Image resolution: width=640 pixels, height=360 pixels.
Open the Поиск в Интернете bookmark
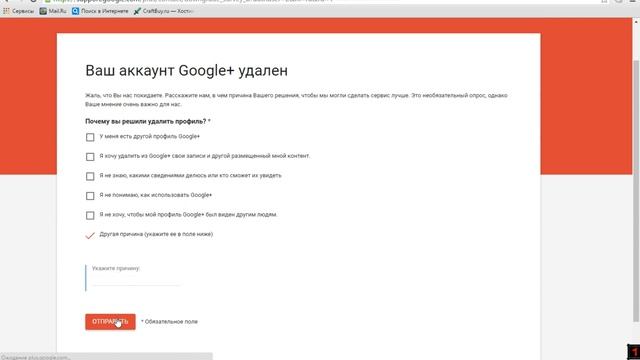coord(100,11)
